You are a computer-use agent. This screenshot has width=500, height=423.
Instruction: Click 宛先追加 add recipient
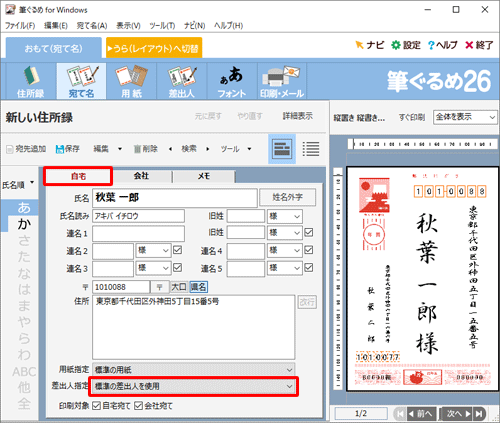click(x=26, y=149)
